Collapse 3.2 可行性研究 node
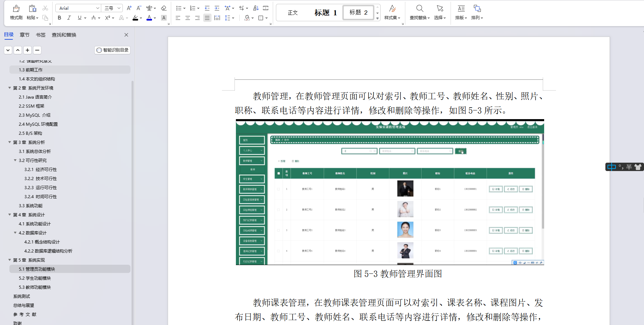Image resolution: width=644 pixels, height=325 pixels. click(15, 160)
